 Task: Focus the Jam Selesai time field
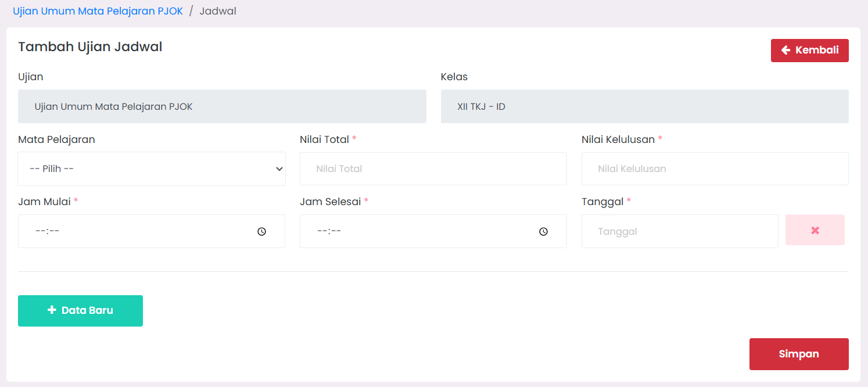[415, 231]
